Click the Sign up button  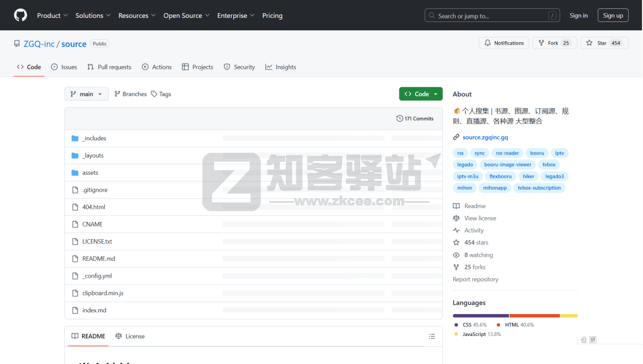click(613, 15)
